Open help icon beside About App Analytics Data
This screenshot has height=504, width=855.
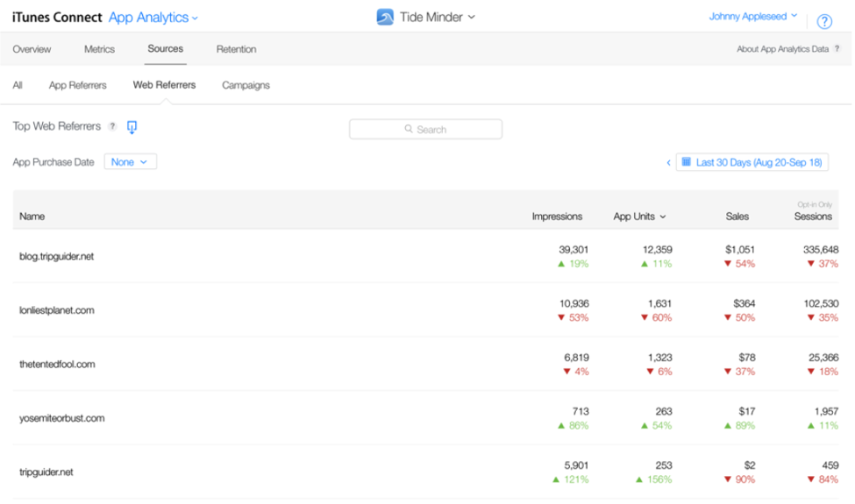837,48
